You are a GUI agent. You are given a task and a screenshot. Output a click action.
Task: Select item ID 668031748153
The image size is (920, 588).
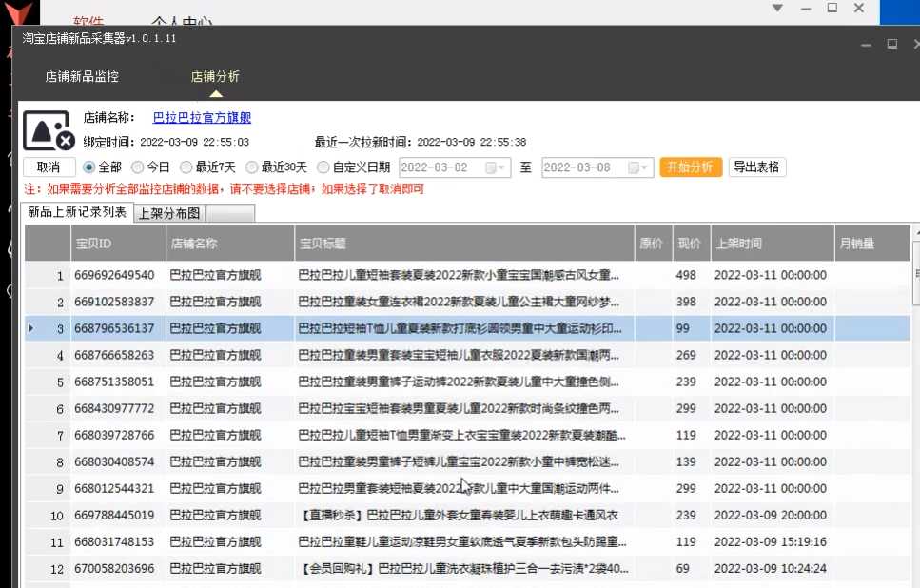coord(114,542)
